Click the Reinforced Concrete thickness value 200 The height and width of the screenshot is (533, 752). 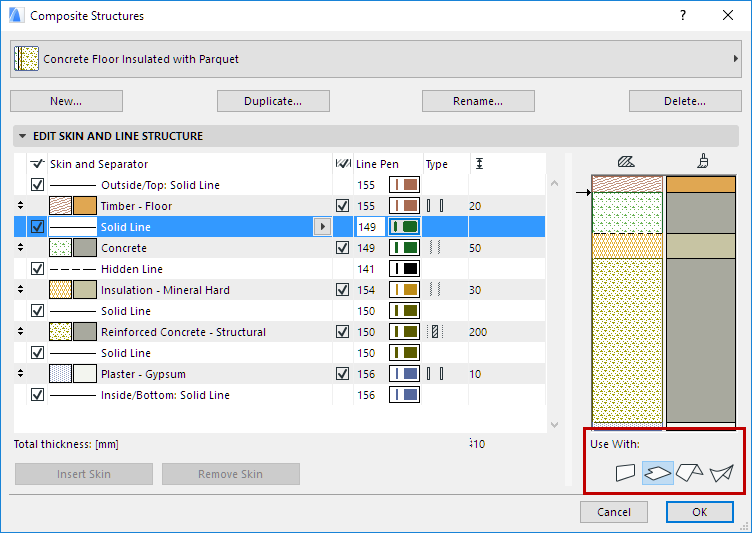[x=478, y=332]
